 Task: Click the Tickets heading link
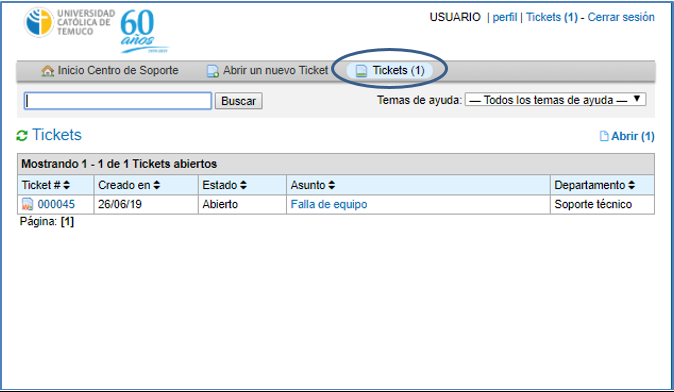[x=57, y=135]
